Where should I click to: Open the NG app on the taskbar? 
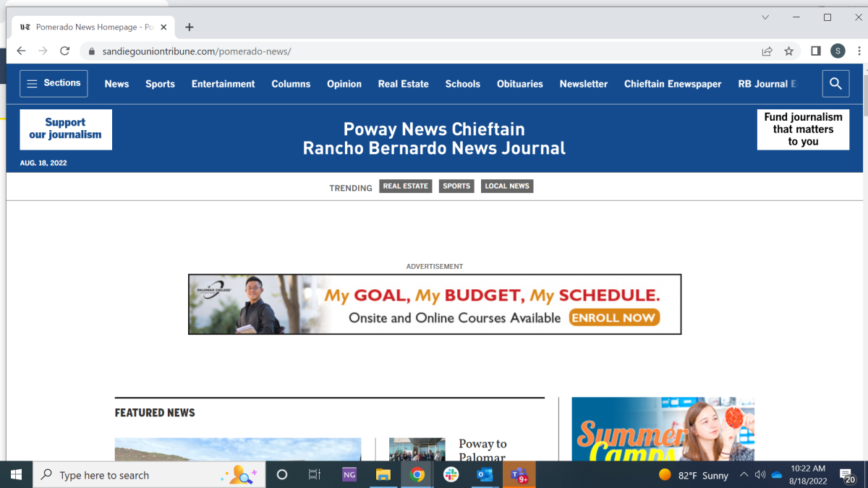click(349, 475)
